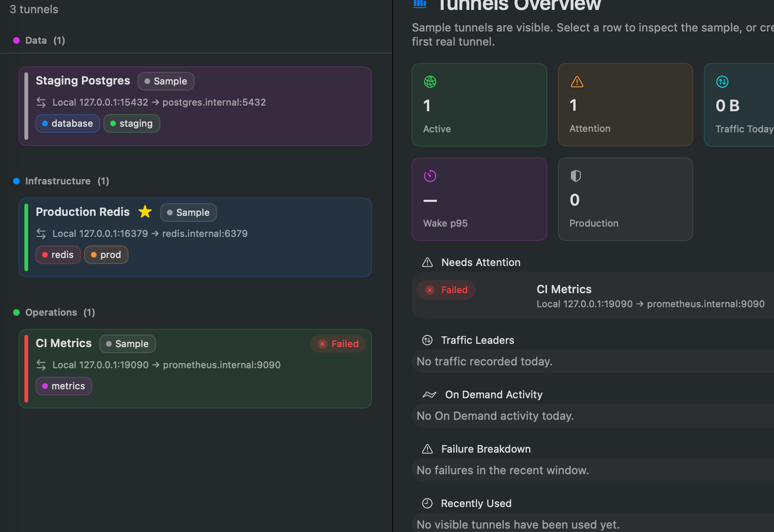Click the Production stat card

click(625, 199)
